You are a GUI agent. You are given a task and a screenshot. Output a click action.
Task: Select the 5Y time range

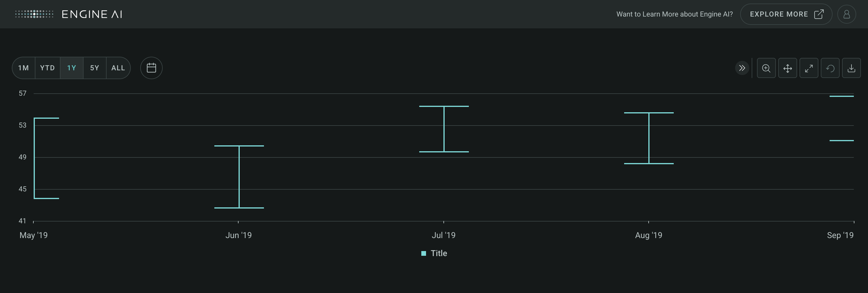pos(95,68)
